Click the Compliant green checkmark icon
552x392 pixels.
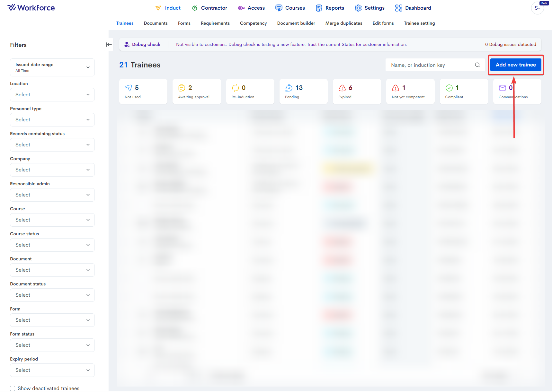pos(449,88)
